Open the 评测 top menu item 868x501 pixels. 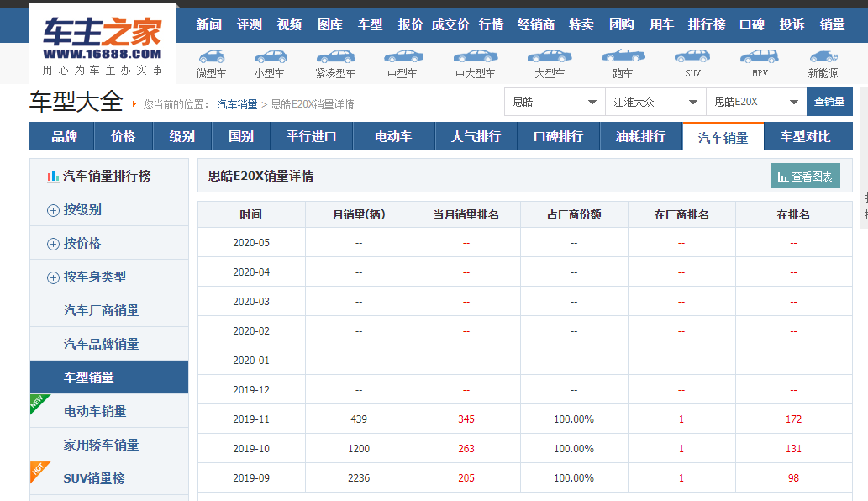tap(249, 25)
